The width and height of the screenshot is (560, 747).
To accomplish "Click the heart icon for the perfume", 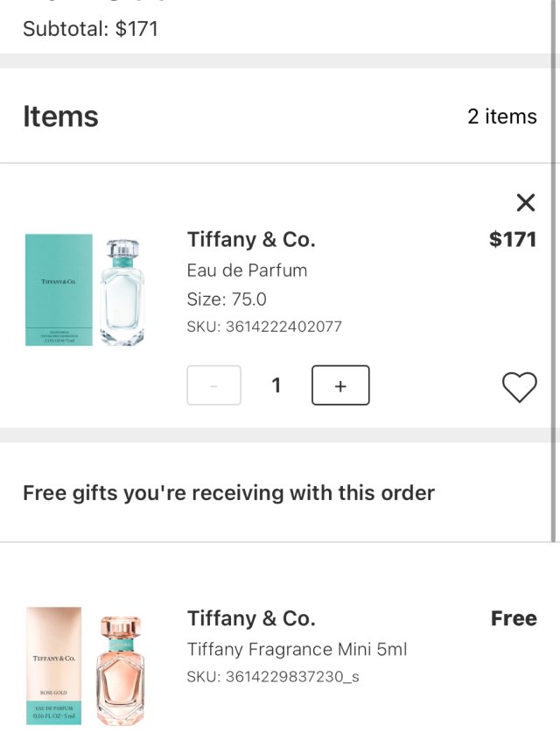I will point(520,386).
